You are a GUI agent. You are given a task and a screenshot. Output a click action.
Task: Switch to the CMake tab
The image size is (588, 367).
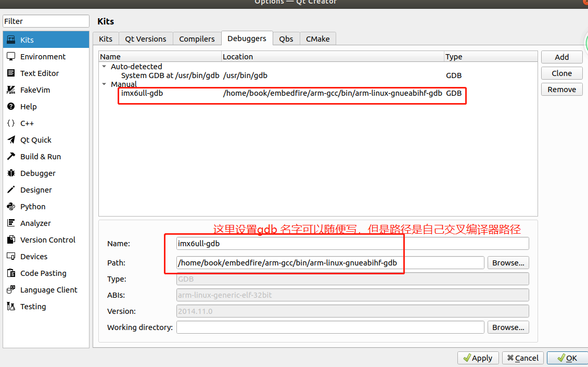click(317, 39)
